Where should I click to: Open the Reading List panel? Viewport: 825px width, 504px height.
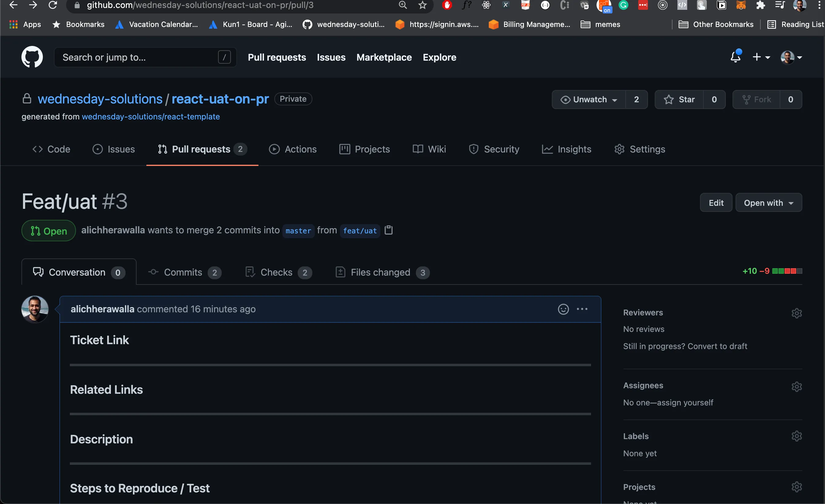point(796,24)
